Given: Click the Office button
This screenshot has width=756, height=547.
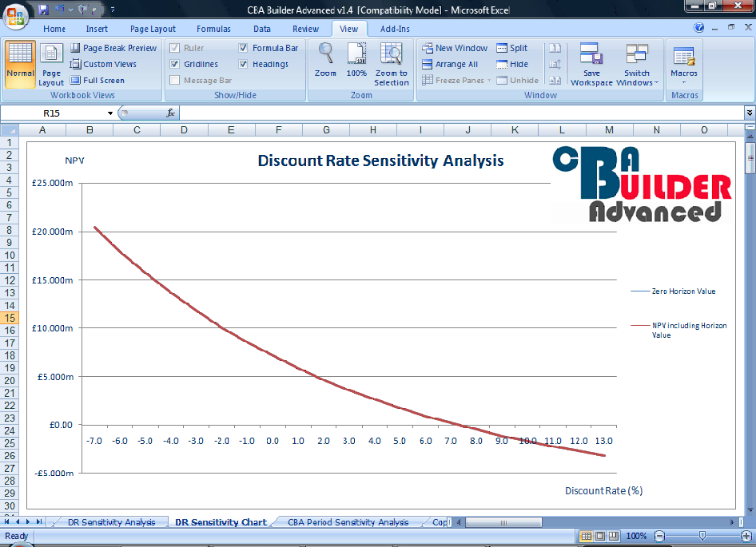Looking at the screenshot, I should [x=15, y=14].
